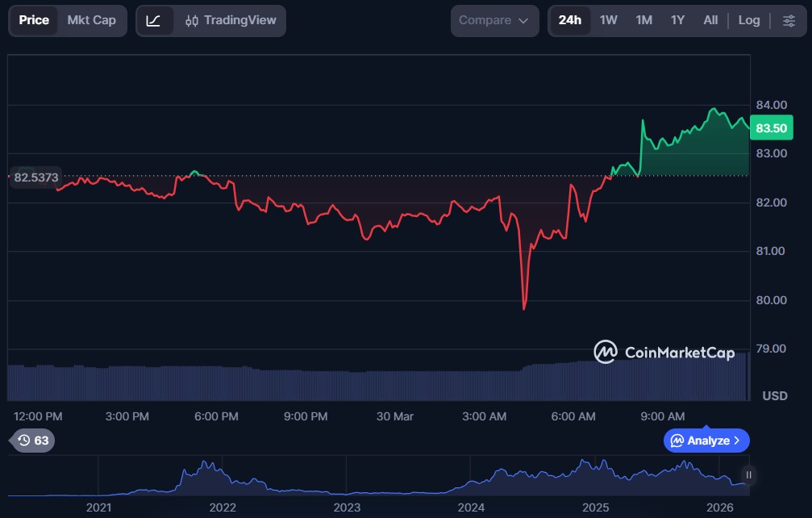
Task: Toggle Log scale on the chart
Action: (x=748, y=20)
